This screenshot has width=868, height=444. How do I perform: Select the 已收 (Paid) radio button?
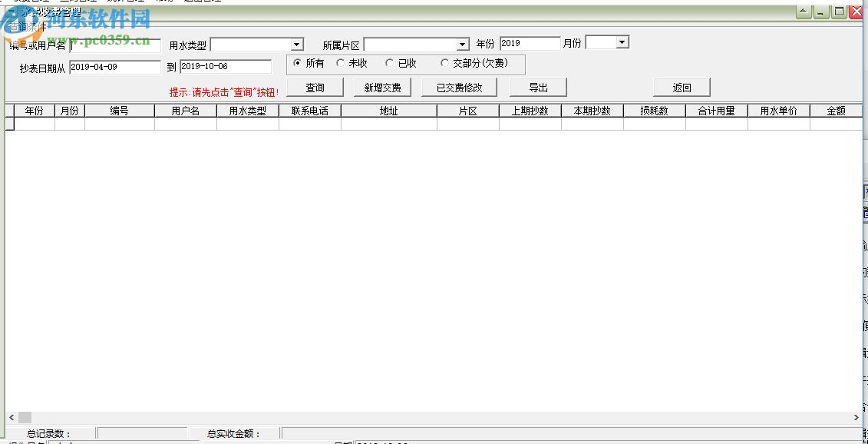(390, 63)
